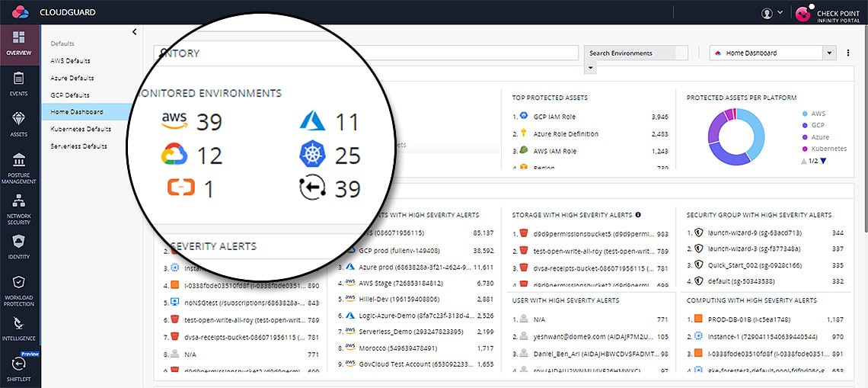Click the Azure environments icon
The height and width of the screenshot is (388, 868).
[313, 121]
